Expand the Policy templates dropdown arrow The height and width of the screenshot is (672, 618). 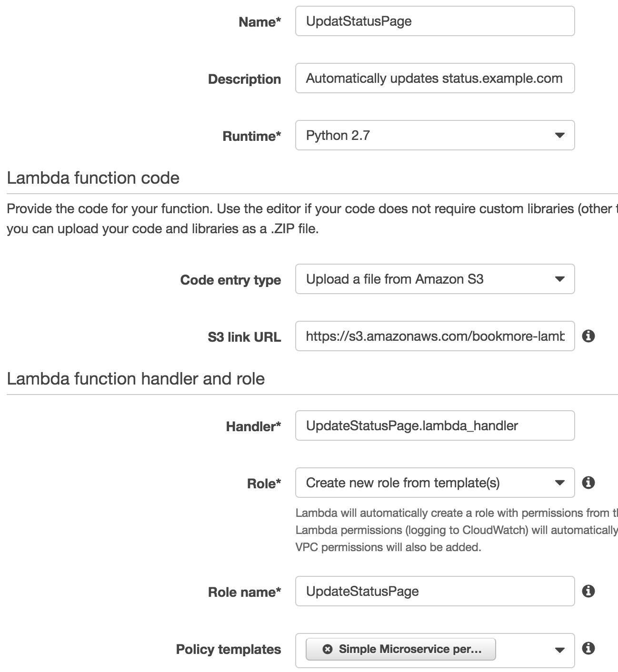[560, 650]
